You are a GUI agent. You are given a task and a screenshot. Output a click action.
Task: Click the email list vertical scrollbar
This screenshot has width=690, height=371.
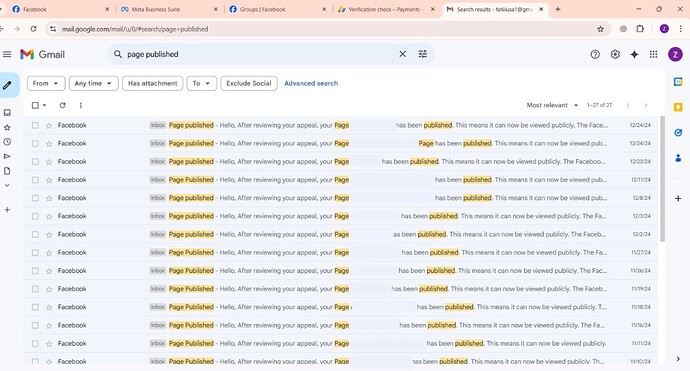click(x=662, y=178)
